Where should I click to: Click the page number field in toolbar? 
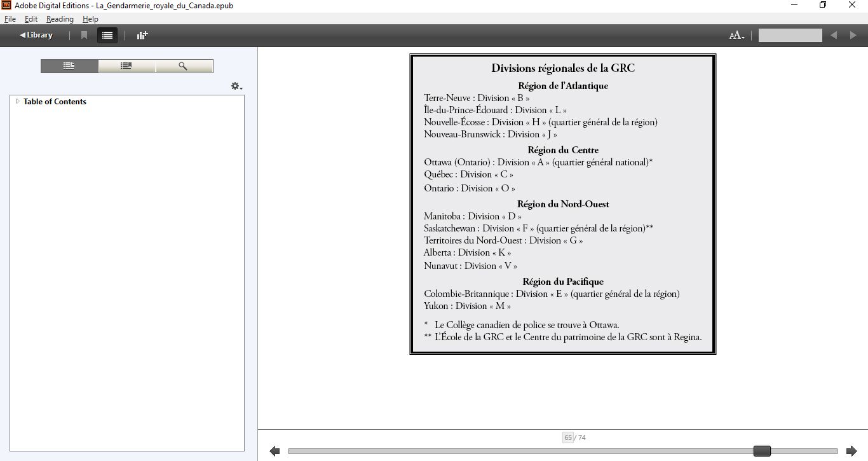(790, 36)
